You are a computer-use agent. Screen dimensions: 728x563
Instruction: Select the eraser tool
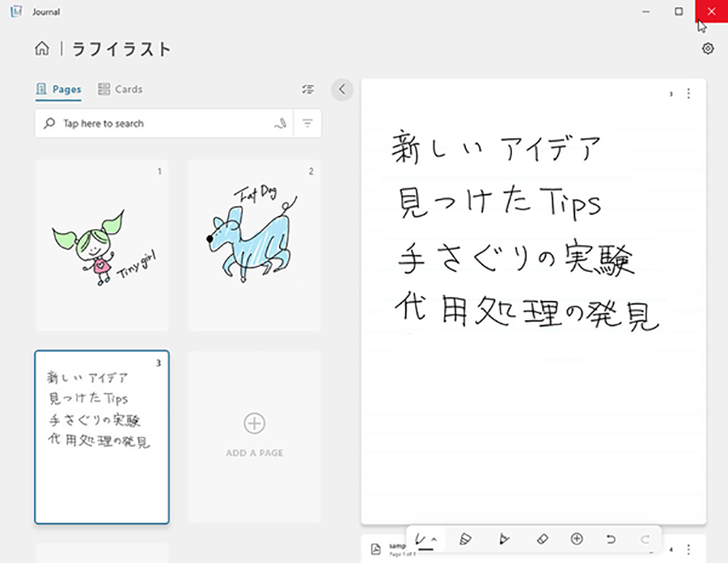tap(542, 539)
